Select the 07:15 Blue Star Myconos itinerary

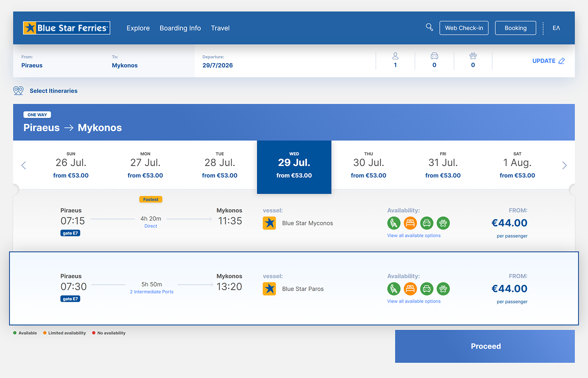click(294, 223)
